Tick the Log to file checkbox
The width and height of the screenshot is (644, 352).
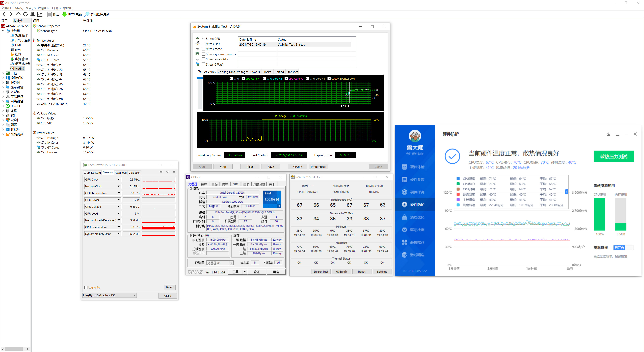(x=86, y=287)
